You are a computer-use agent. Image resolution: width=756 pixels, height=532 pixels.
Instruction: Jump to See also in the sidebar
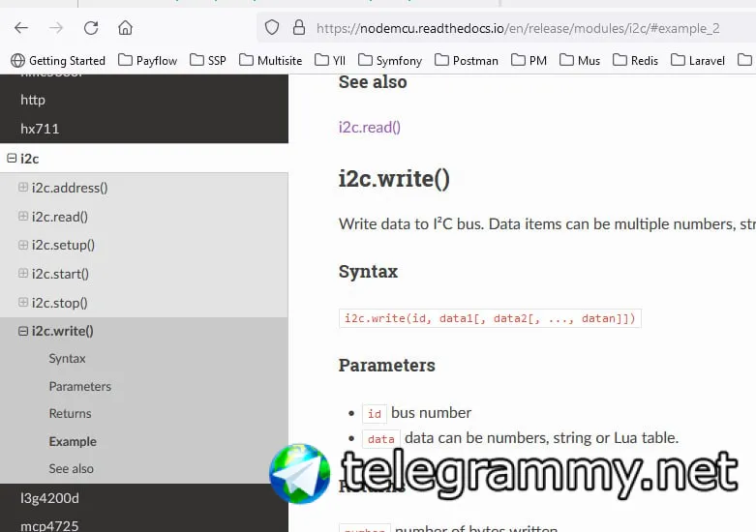(71, 469)
